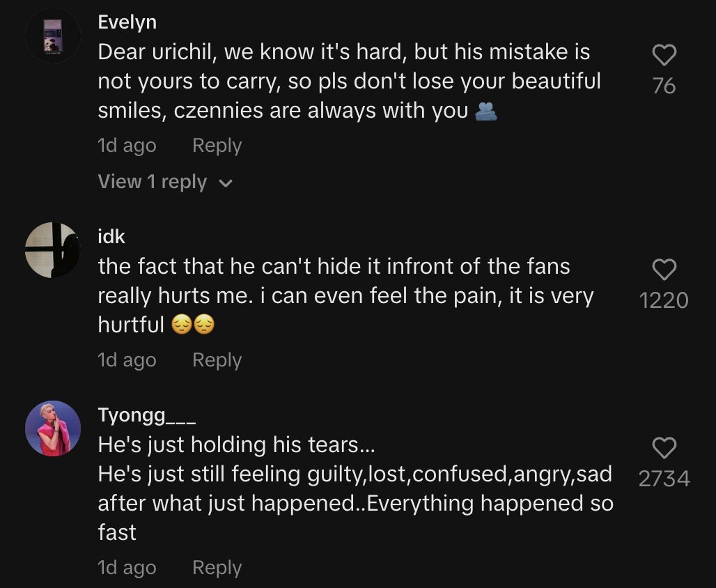
Task: Click the 1220 like count
Action: [x=664, y=300]
